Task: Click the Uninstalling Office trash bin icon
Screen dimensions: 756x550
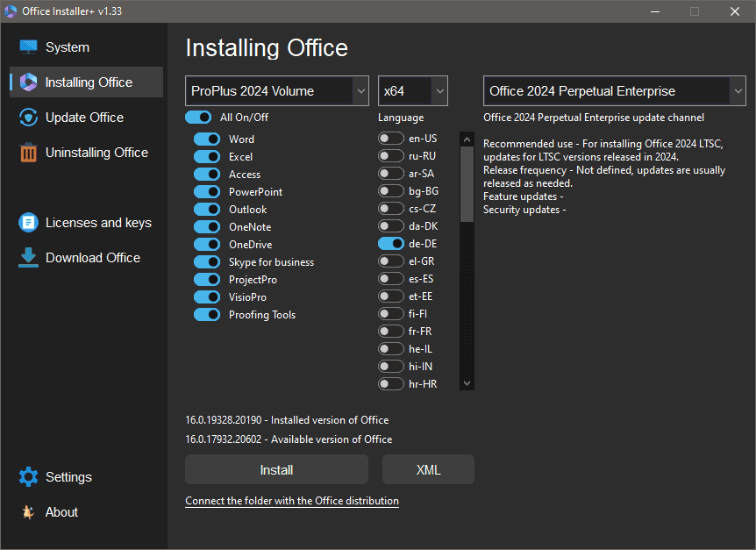Action: pos(28,153)
